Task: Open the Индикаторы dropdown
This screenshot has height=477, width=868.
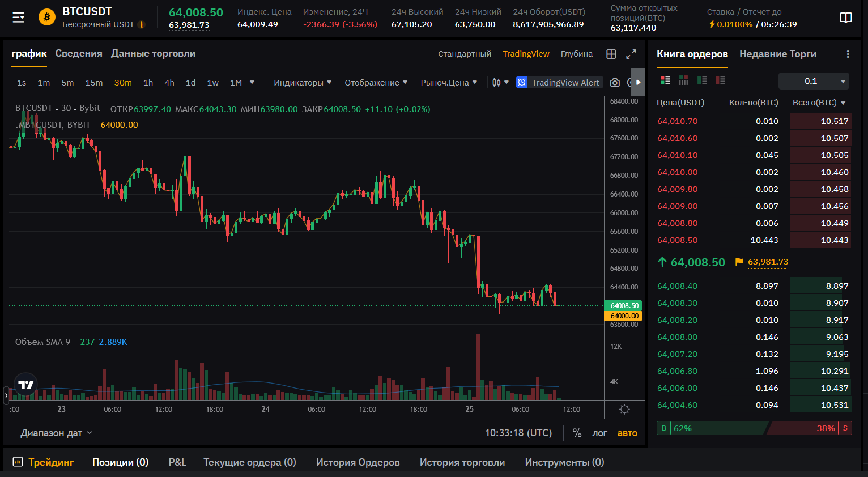Action: [x=303, y=83]
